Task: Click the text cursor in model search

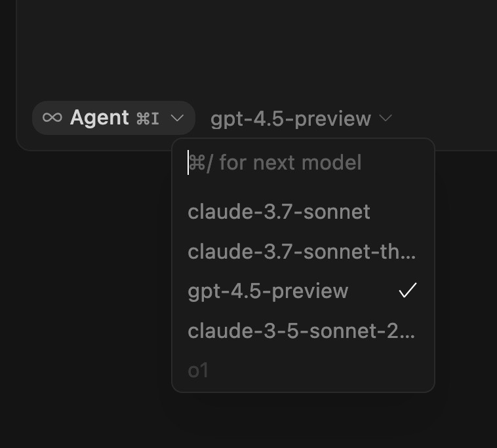Action: click(x=189, y=162)
